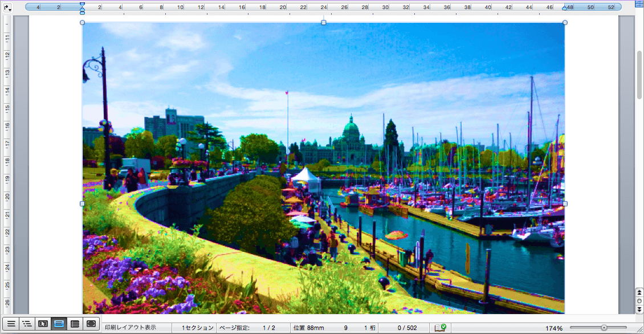Click the Next Page double-arrow button
644x334 pixels.
tap(639, 309)
